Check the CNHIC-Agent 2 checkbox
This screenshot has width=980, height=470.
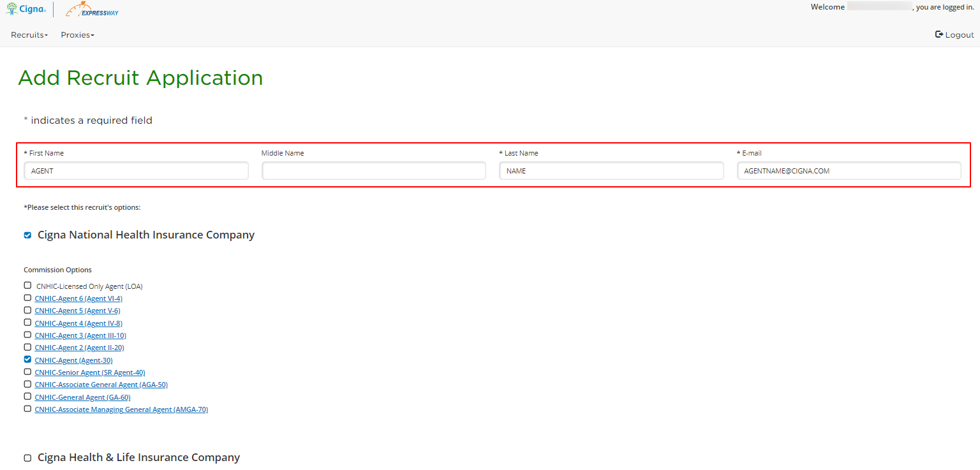coord(27,347)
